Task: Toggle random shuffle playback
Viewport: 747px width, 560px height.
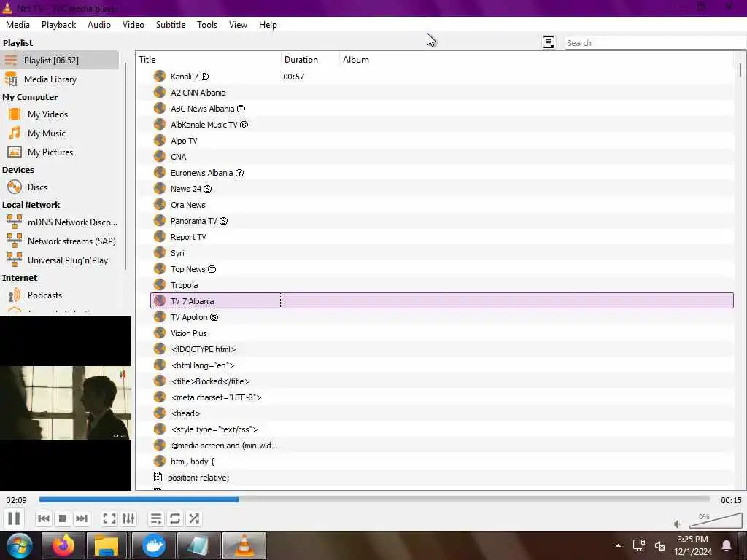Action: [194, 518]
